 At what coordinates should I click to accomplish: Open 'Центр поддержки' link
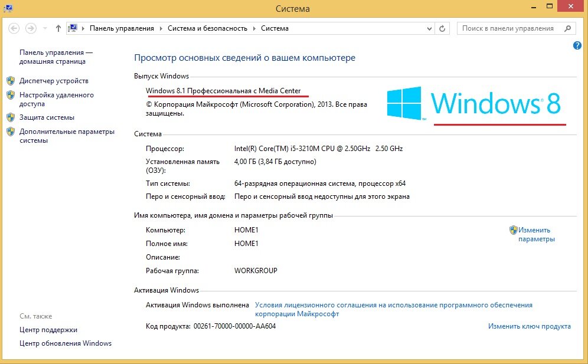48,330
